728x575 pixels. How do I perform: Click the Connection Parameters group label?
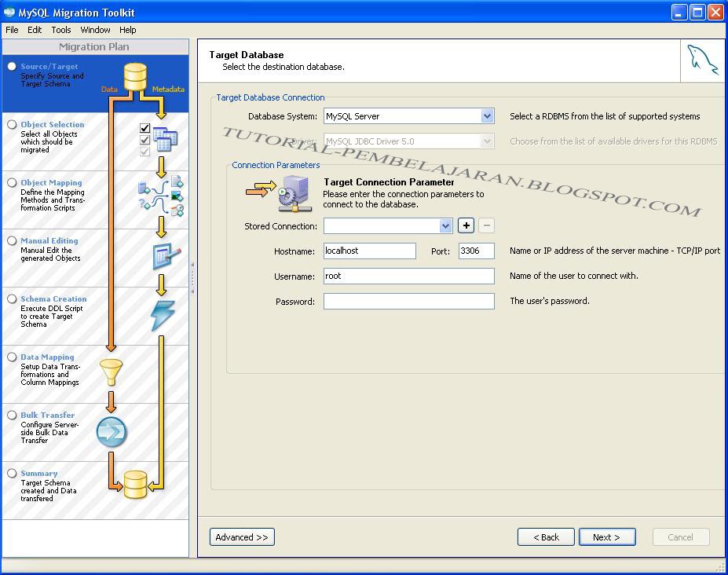click(x=276, y=165)
